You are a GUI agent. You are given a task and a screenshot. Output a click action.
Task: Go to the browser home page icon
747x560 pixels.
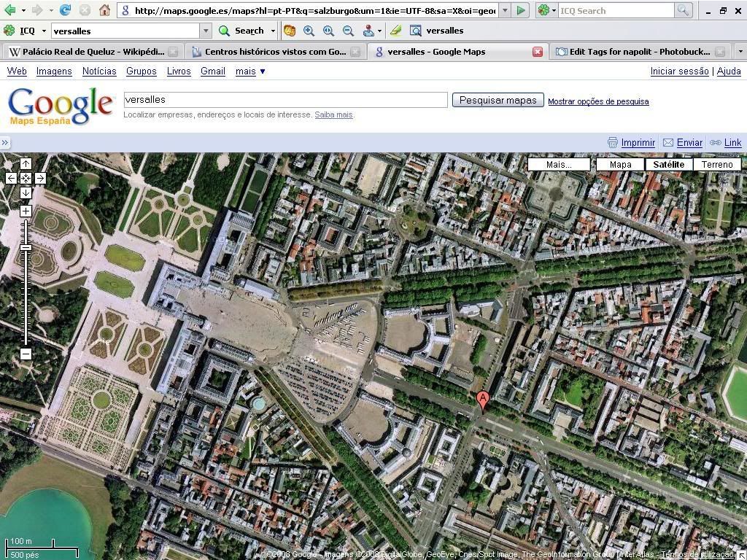click(x=104, y=10)
